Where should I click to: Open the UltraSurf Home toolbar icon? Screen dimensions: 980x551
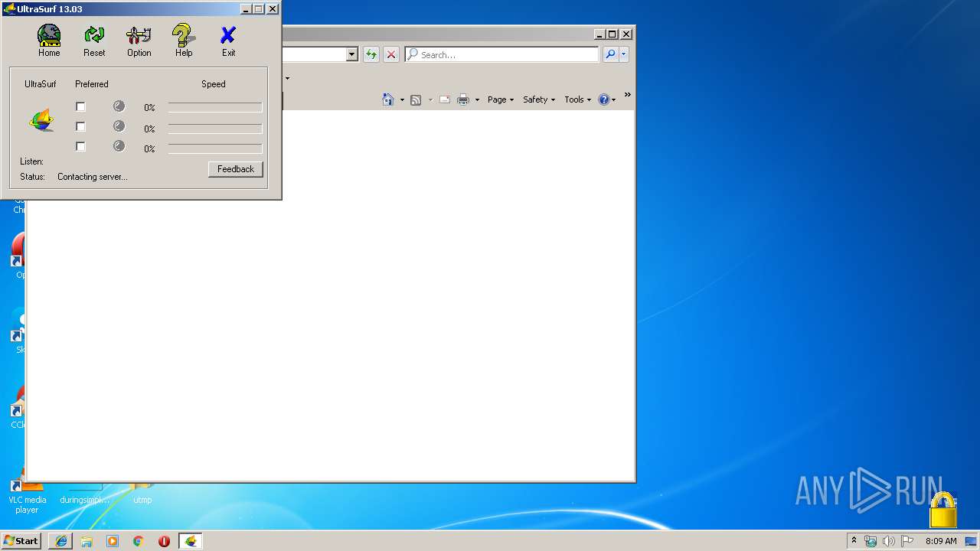(x=49, y=41)
